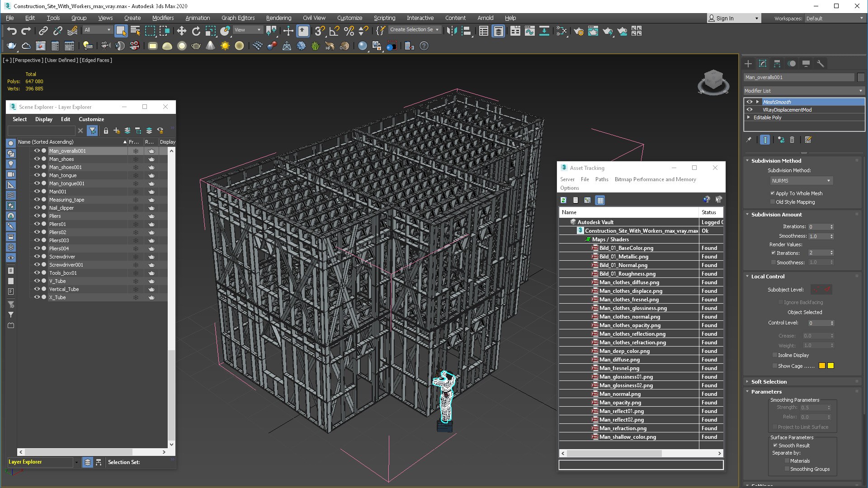Click the Redo arrow icon
868x488 pixels.
tap(26, 31)
